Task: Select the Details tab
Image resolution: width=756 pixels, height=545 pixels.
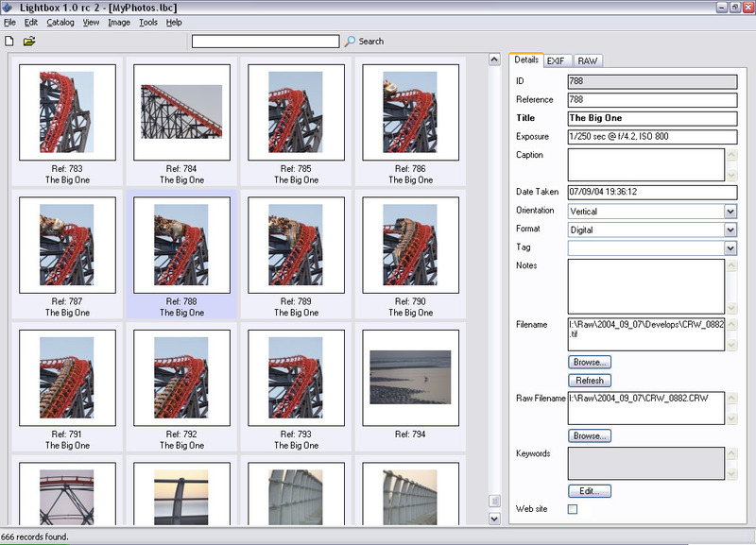Action: coord(526,60)
